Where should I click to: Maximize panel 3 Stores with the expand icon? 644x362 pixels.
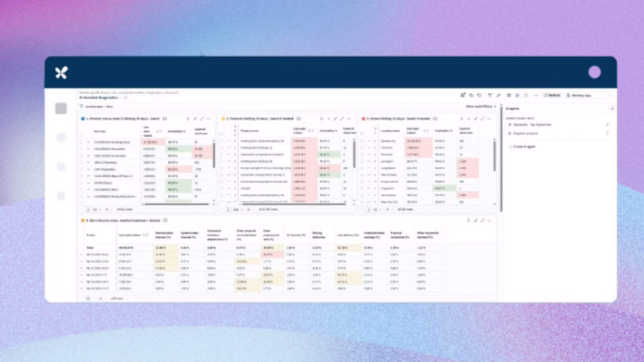tap(482, 119)
